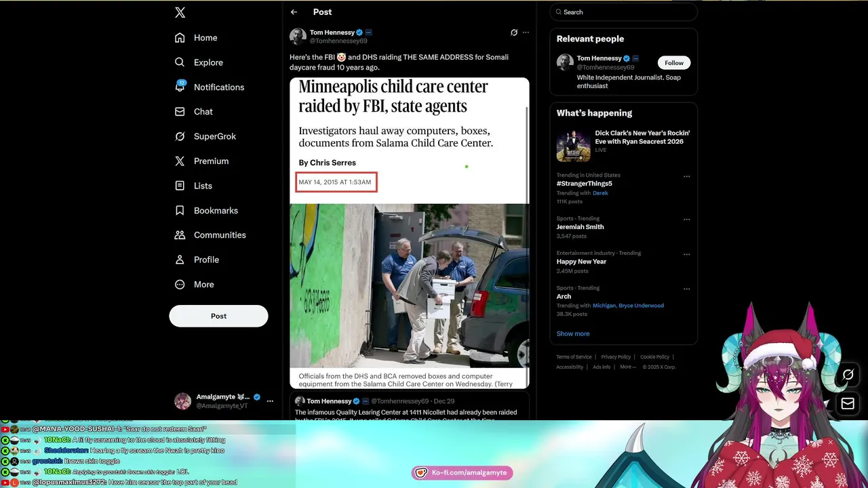
Task: Click floating Grok button at right edge
Action: tap(848, 375)
